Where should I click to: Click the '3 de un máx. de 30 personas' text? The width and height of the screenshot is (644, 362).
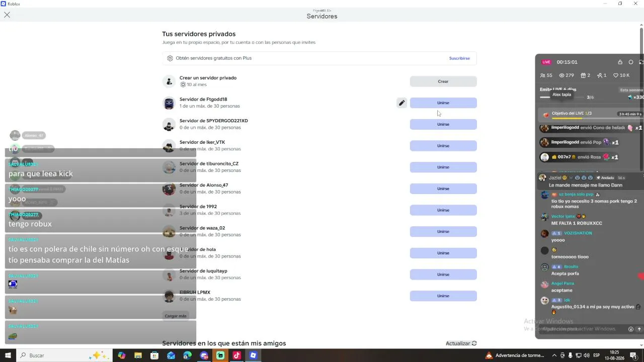pyautogui.click(x=210, y=213)
